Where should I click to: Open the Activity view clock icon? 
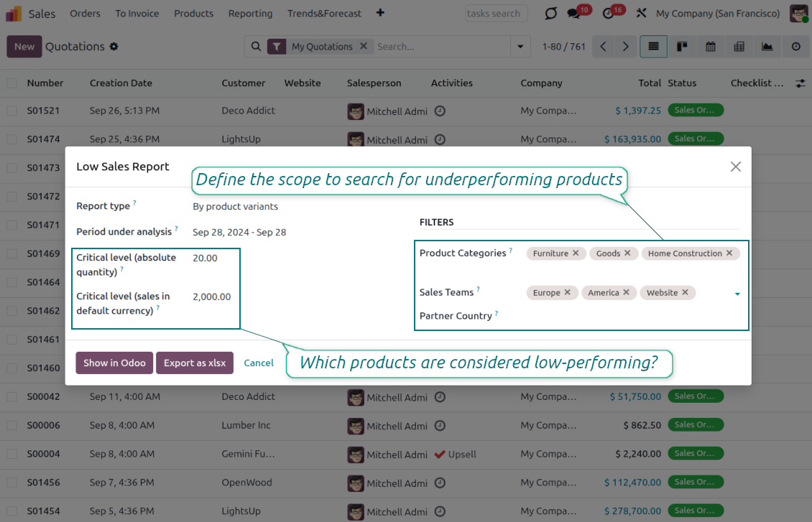pyautogui.click(x=795, y=47)
